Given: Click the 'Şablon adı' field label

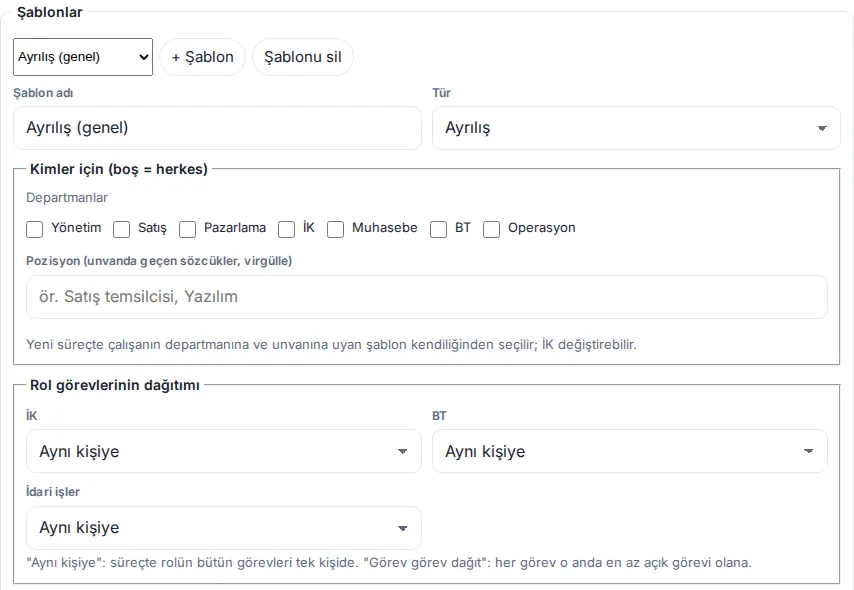Looking at the screenshot, I should [43, 93].
